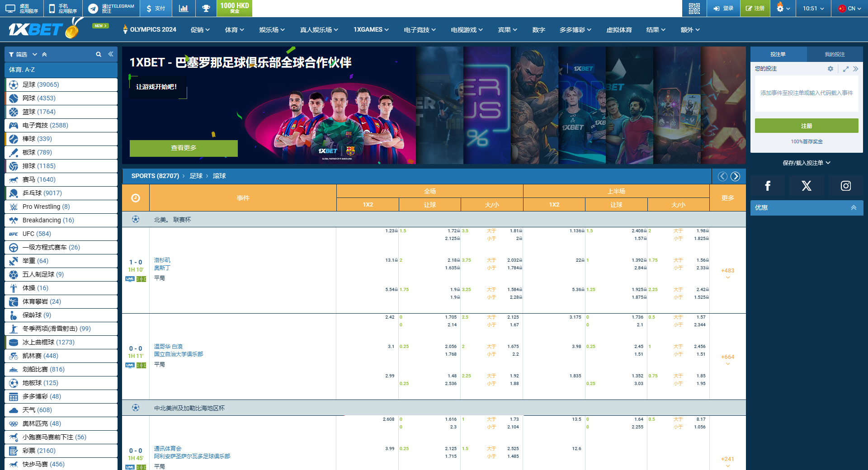Collapse sports list with double up arrows
This screenshot has width=868, height=470.
[44, 54]
